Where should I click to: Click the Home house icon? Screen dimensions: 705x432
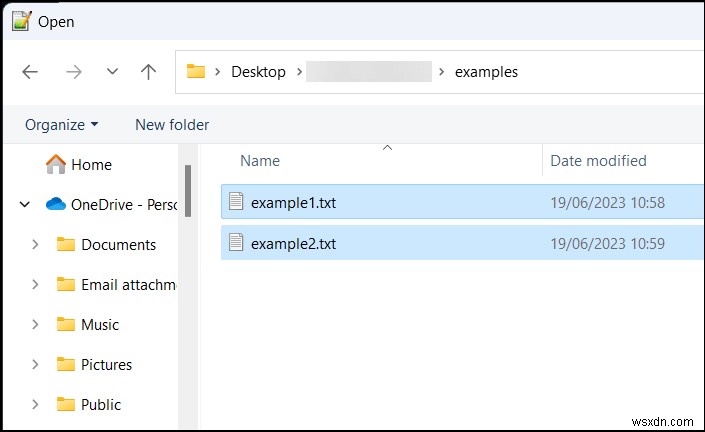tap(56, 164)
